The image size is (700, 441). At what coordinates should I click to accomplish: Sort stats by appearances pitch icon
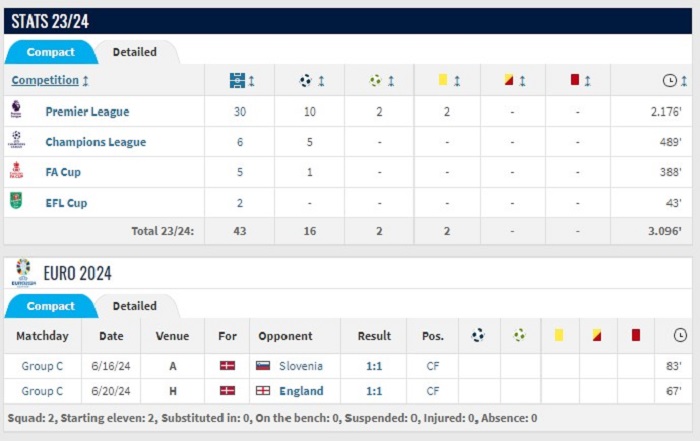coord(237,80)
